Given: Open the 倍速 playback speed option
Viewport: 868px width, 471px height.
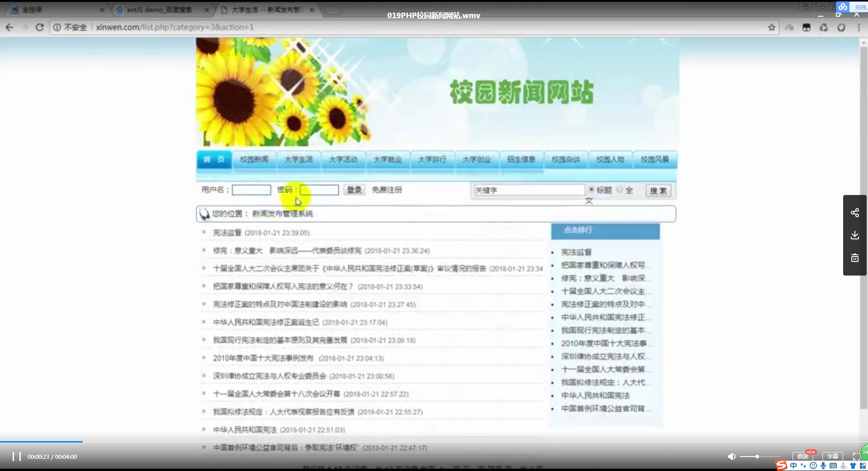Looking at the screenshot, I should (803, 456).
